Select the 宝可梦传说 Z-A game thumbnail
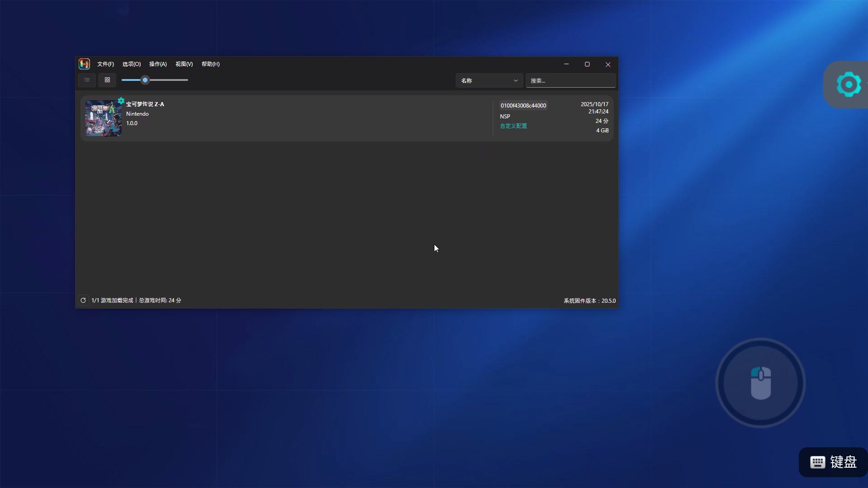This screenshot has height=488, width=868. (x=104, y=118)
